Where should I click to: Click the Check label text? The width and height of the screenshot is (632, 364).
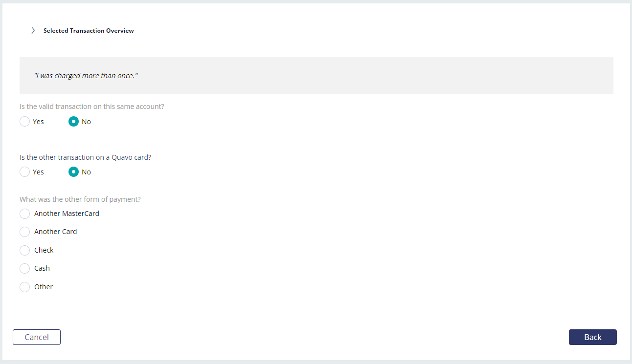click(44, 250)
